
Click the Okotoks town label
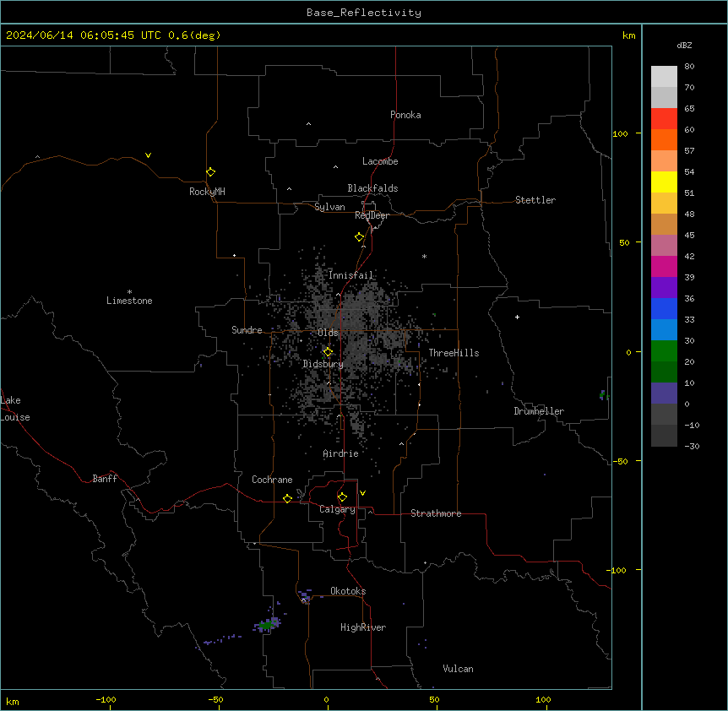point(348,591)
